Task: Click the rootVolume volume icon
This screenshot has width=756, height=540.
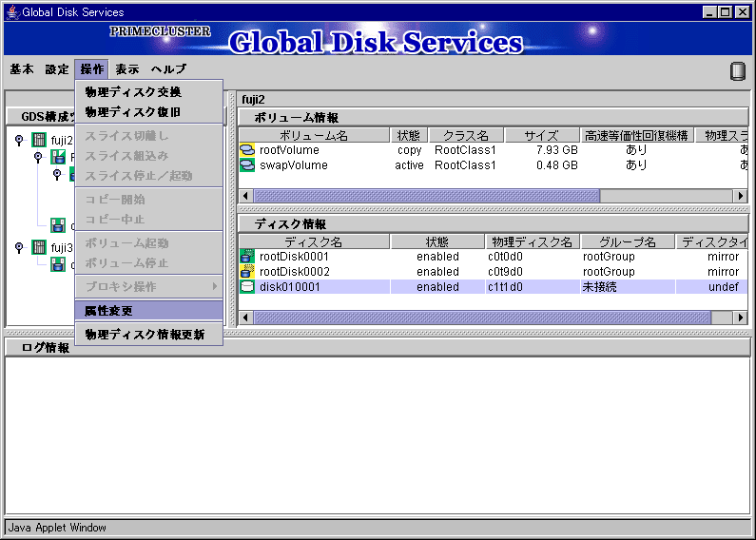Action: point(247,150)
